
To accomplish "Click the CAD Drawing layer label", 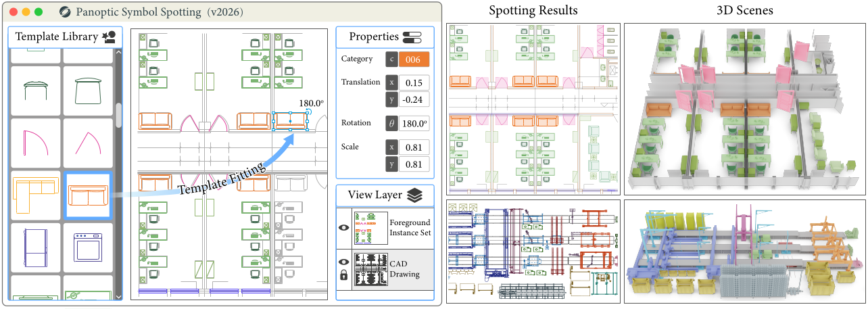I will pyautogui.click(x=405, y=268).
